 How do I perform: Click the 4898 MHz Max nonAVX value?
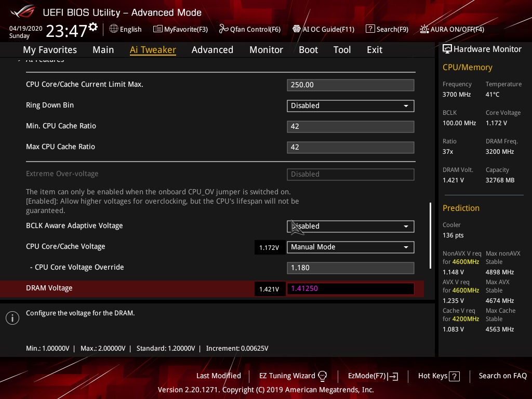(x=499, y=272)
